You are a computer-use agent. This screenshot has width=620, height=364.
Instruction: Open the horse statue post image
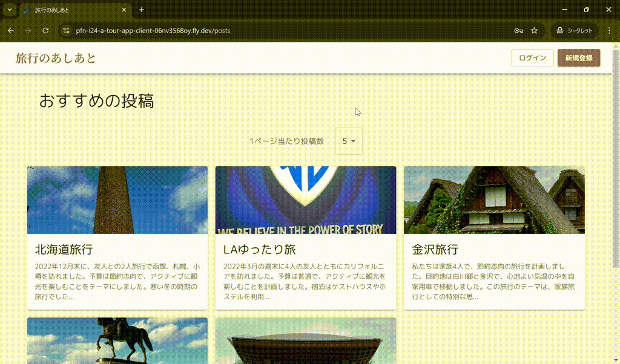(x=117, y=340)
